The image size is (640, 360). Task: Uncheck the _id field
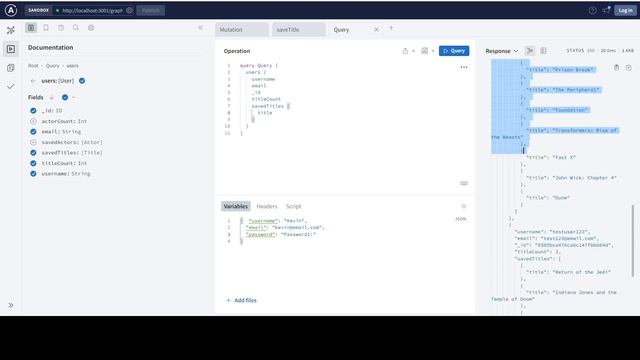(33, 111)
